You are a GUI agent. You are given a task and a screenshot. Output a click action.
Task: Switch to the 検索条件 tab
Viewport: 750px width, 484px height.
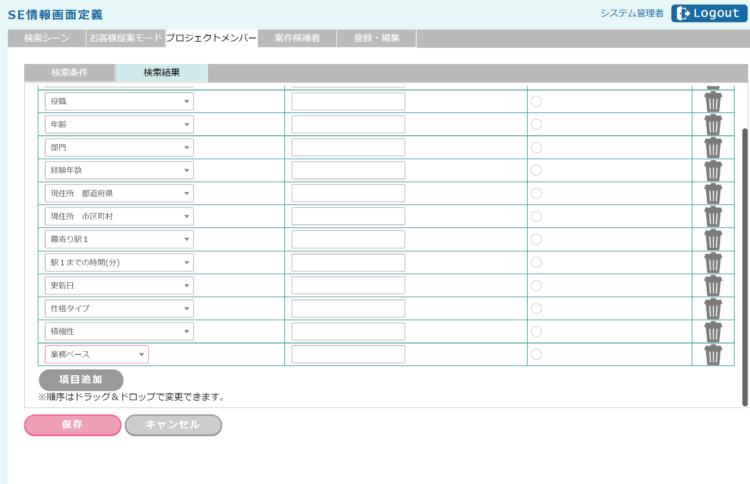pyautogui.click(x=70, y=73)
